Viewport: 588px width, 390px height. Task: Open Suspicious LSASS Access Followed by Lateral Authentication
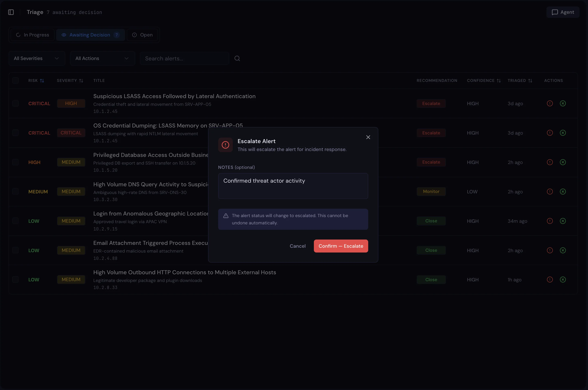(x=174, y=96)
